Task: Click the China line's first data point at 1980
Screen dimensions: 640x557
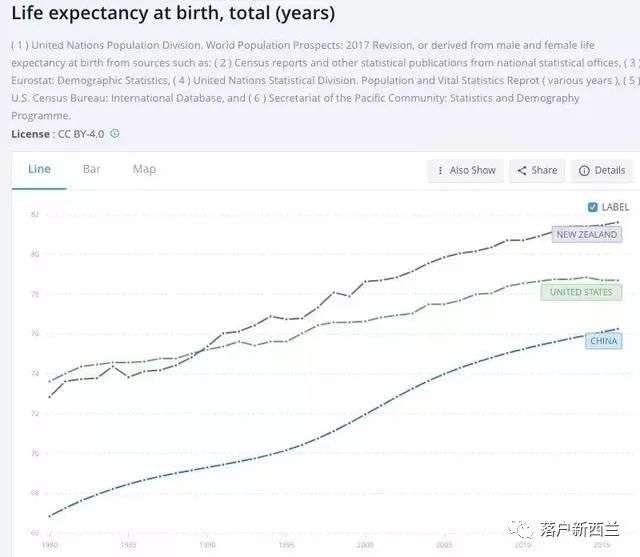Action: pos(49,516)
